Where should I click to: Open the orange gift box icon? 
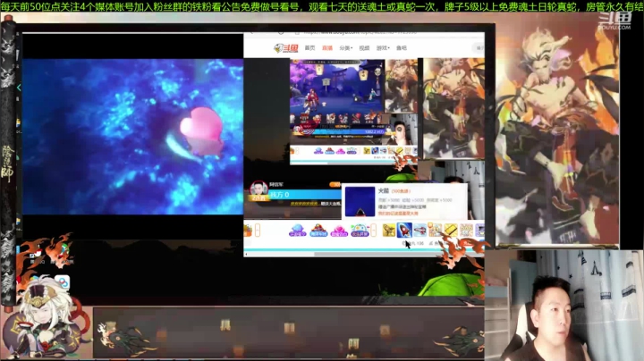point(247,231)
